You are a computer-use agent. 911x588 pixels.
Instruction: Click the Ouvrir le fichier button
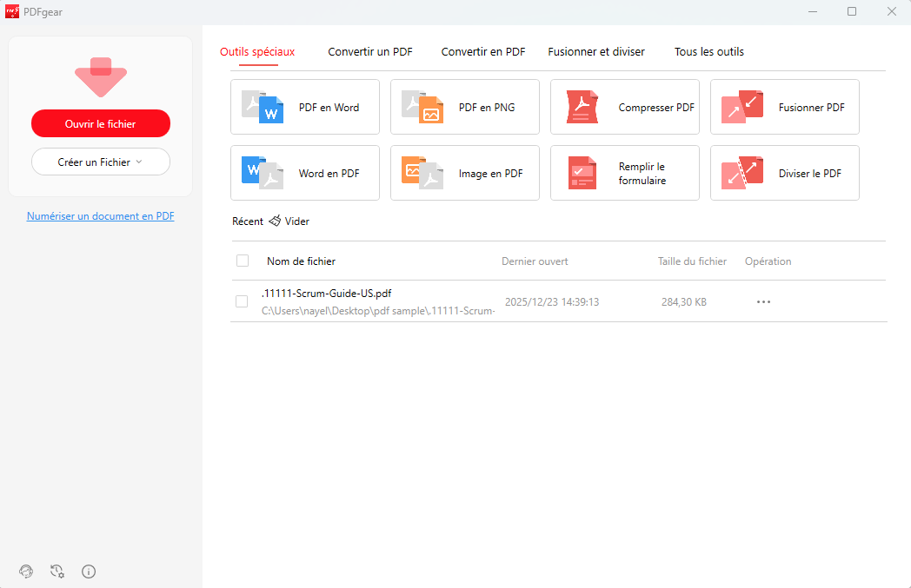point(100,123)
